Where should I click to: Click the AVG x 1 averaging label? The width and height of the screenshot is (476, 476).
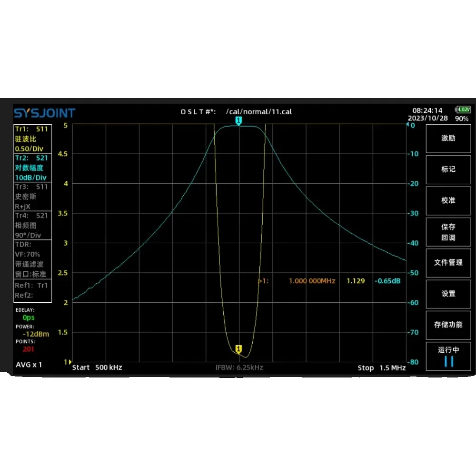coord(29,365)
